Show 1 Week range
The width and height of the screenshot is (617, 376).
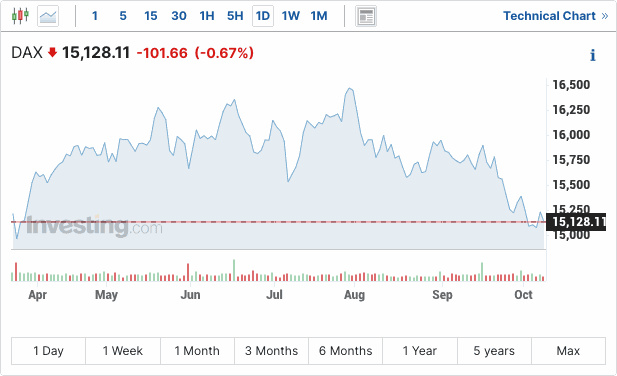click(x=123, y=351)
